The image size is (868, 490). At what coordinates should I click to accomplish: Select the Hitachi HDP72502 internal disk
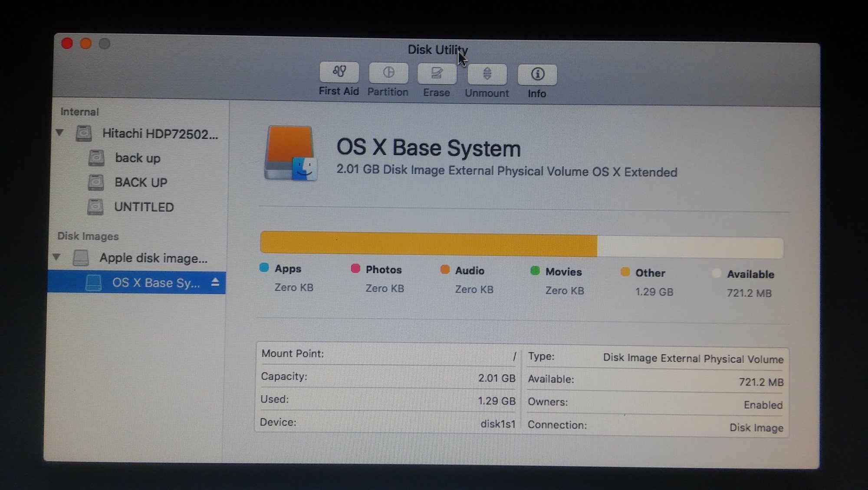click(x=160, y=133)
